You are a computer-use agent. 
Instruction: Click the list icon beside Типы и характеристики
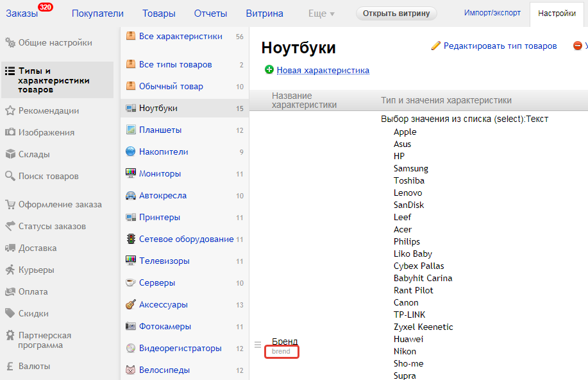coord(10,71)
